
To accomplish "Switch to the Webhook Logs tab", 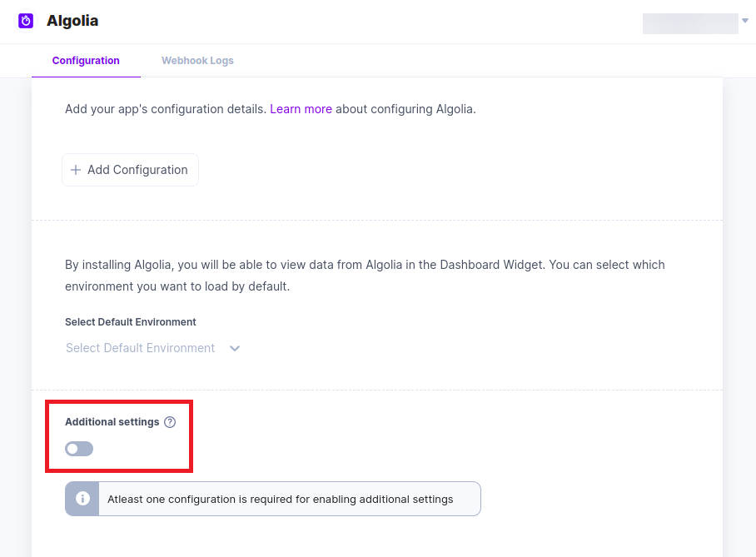I will (197, 61).
